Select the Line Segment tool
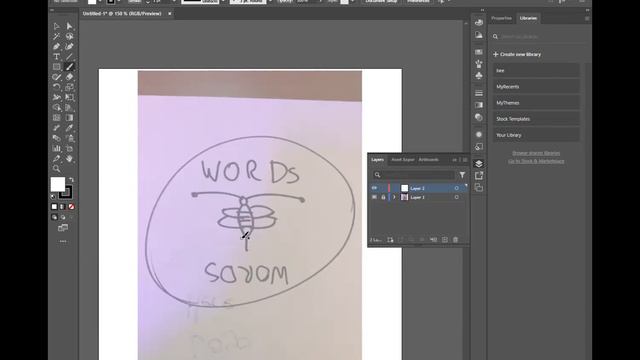The height and width of the screenshot is (360, 640). point(69,57)
